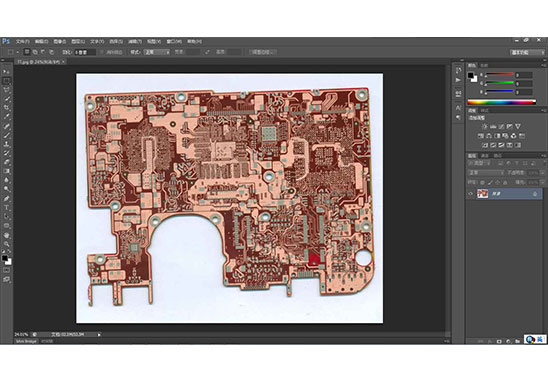The image size is (548, 382).
Task: Click the Color panel foreground swatch
Action: 470,75
